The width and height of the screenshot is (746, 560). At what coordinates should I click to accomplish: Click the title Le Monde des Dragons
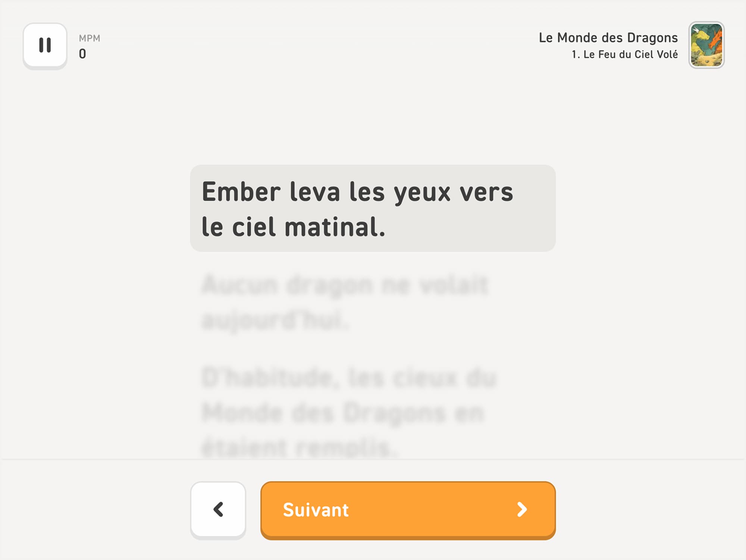608,38
